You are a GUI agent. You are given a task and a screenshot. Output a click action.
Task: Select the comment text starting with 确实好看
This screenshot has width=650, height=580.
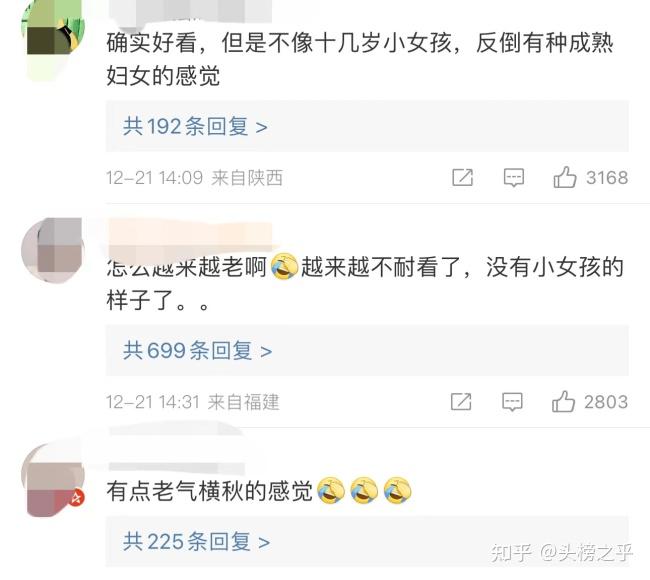pos(360,60)
